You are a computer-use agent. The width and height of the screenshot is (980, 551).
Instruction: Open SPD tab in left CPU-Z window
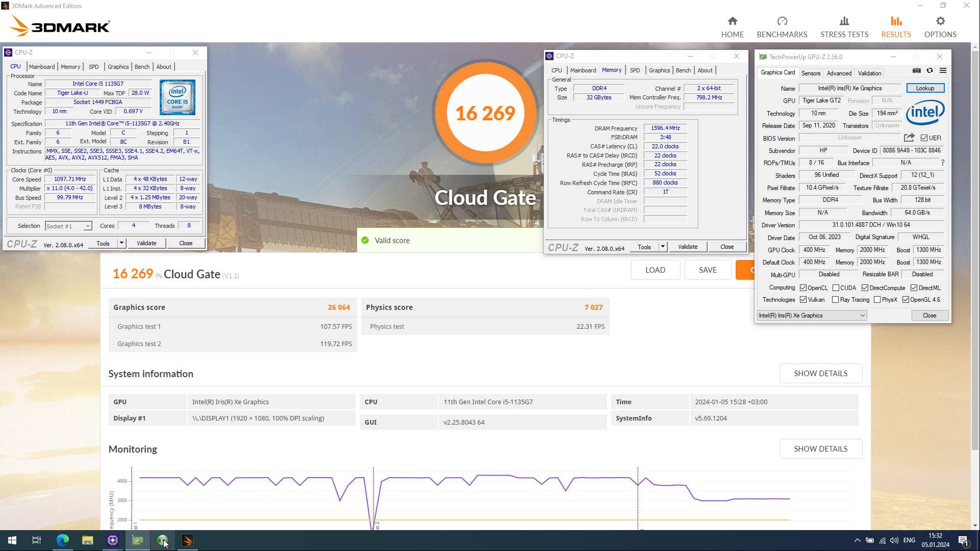click(93, 67)
